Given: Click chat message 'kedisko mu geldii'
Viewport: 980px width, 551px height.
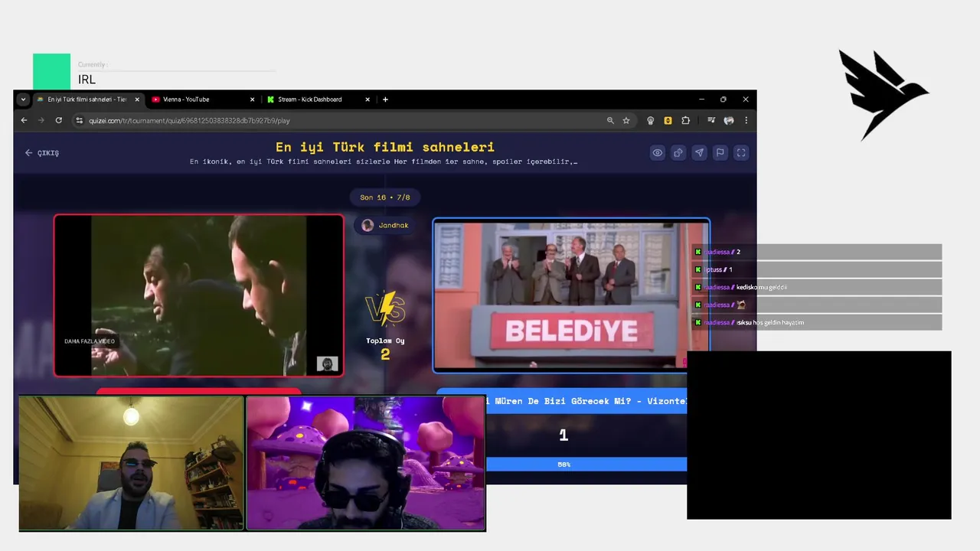Looking at the screenshot, I should pos(762,288).
